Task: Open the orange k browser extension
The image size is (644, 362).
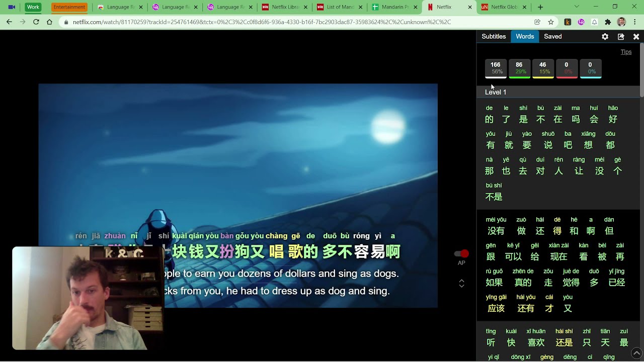Action: pos(568,22)
